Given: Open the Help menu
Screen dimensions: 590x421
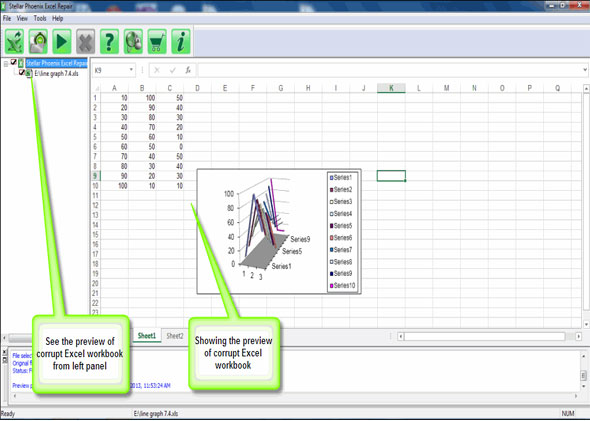Looking at the screenshot, I should (x=58, y=18).
